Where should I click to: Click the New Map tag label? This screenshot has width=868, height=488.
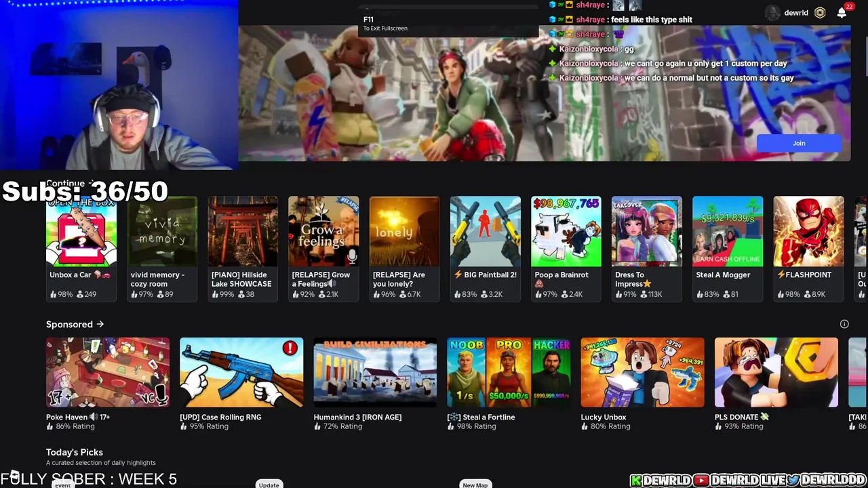pos(475,485)
